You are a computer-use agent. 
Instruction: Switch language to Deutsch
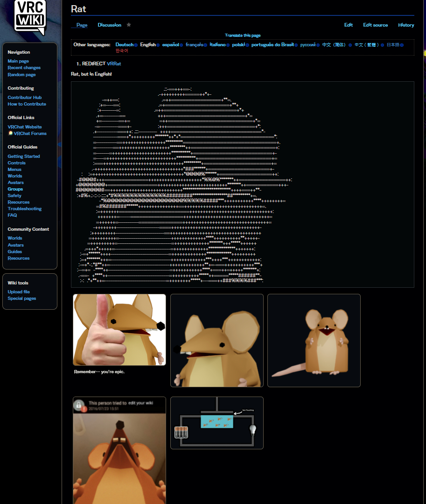click(x=124, y=45)
